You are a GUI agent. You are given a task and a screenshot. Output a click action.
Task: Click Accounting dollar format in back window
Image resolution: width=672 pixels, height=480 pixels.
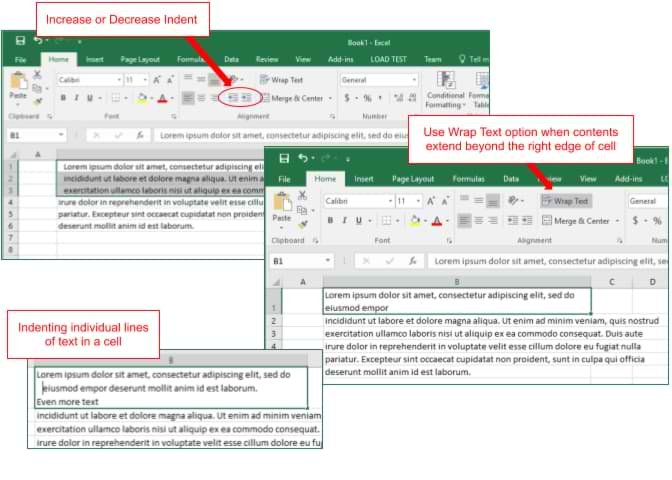348,98
